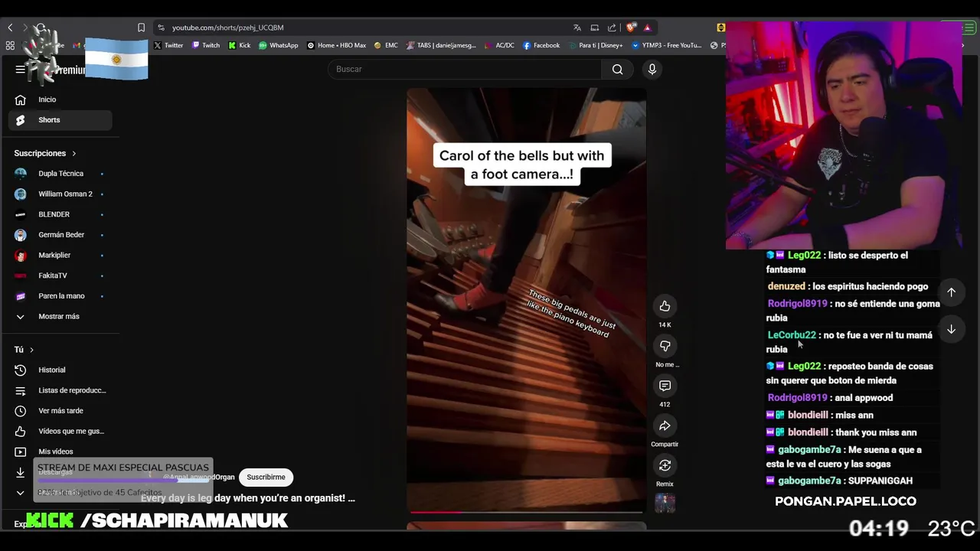The image size is (980, 551).
Task: Seek on the short's red progress bar
Action: pos(526,512)
